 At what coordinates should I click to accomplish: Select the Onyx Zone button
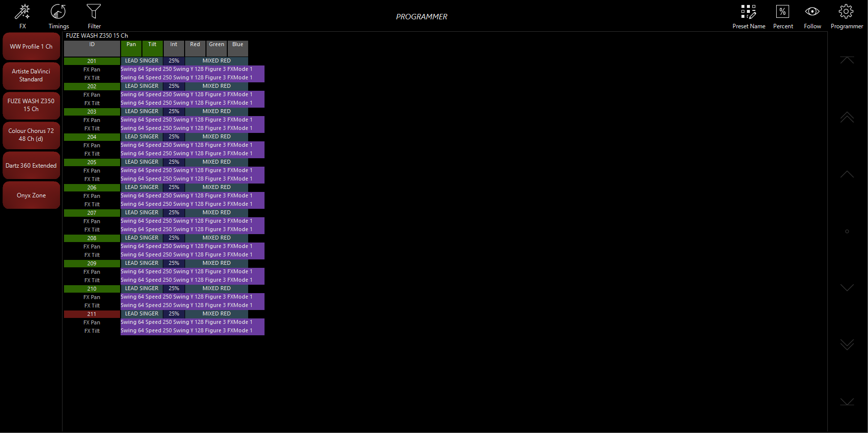(x=31, y=195)
